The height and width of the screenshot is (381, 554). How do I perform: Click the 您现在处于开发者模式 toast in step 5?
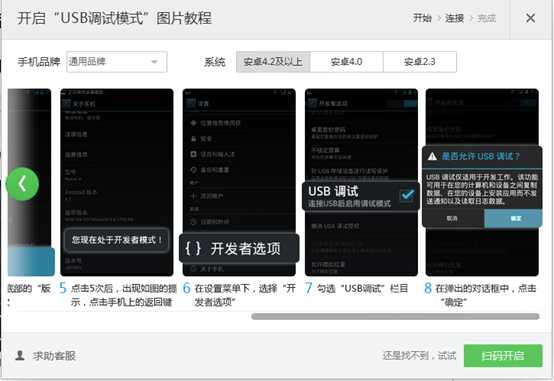(x=117, y=240)
